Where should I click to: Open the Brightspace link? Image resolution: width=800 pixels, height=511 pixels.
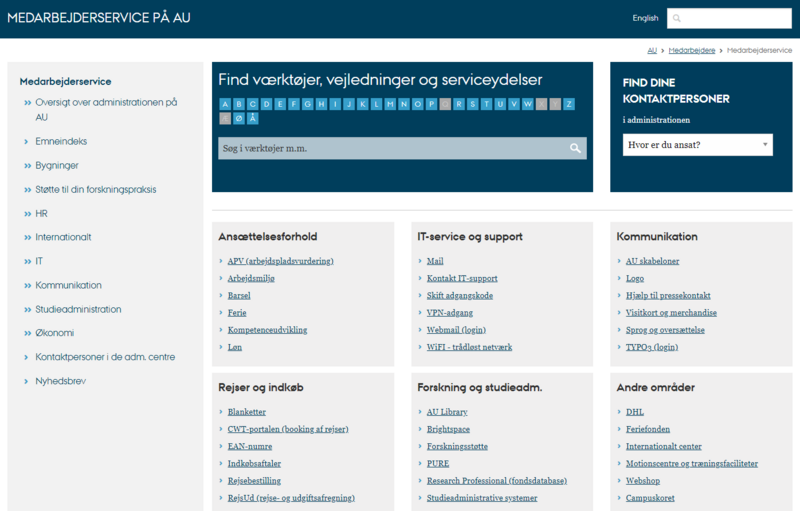pyautogui.click(x=448, y=429)
